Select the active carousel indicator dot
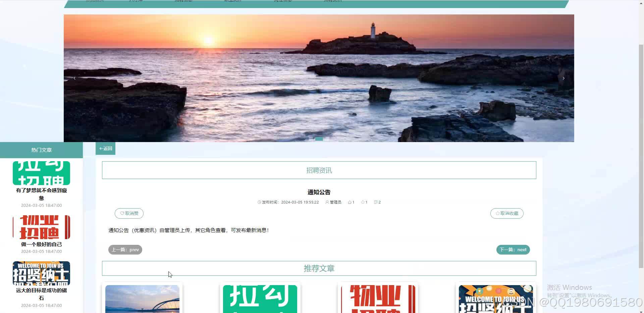 [318, 139]
